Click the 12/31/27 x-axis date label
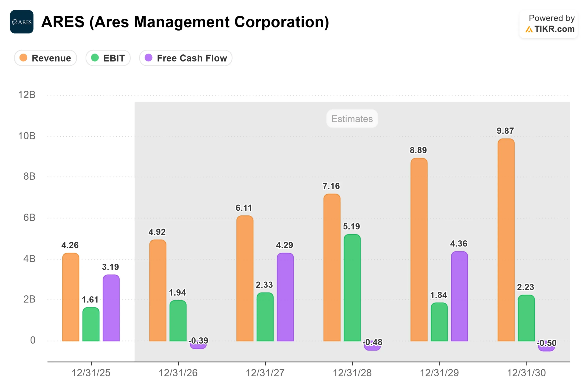 coord(265,373)
